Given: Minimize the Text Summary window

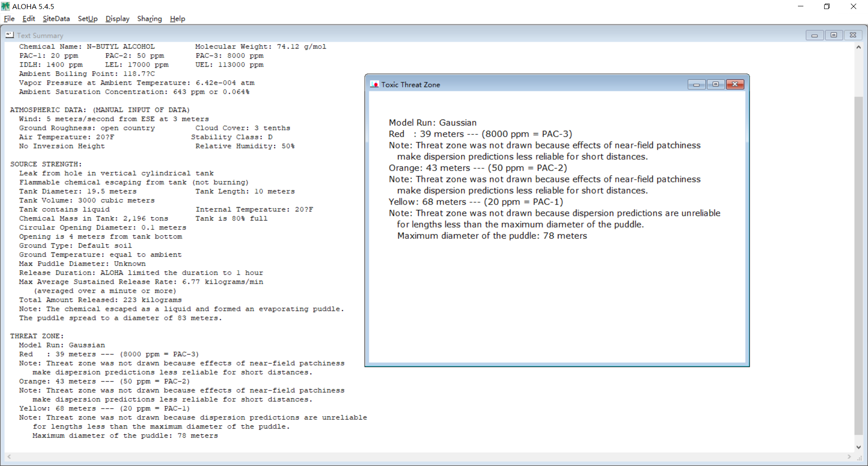Looking at the screenshot, I should click(x=815, y=35).
